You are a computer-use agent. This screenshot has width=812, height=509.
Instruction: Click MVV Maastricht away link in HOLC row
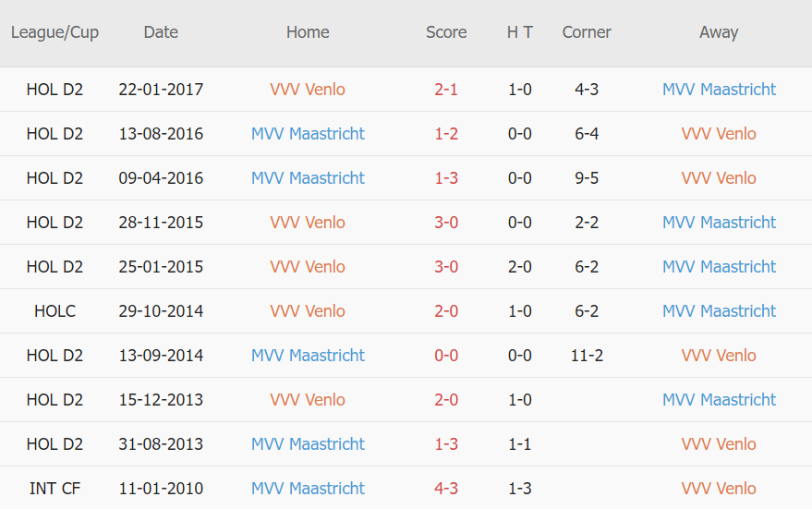pos(719,311)
